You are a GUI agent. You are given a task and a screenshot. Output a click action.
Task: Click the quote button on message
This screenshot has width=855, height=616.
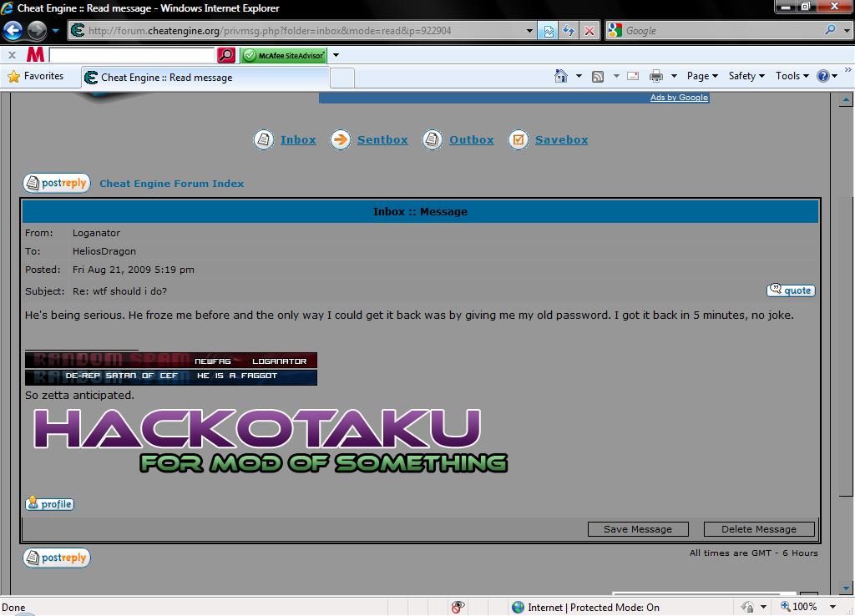point(790,290)
